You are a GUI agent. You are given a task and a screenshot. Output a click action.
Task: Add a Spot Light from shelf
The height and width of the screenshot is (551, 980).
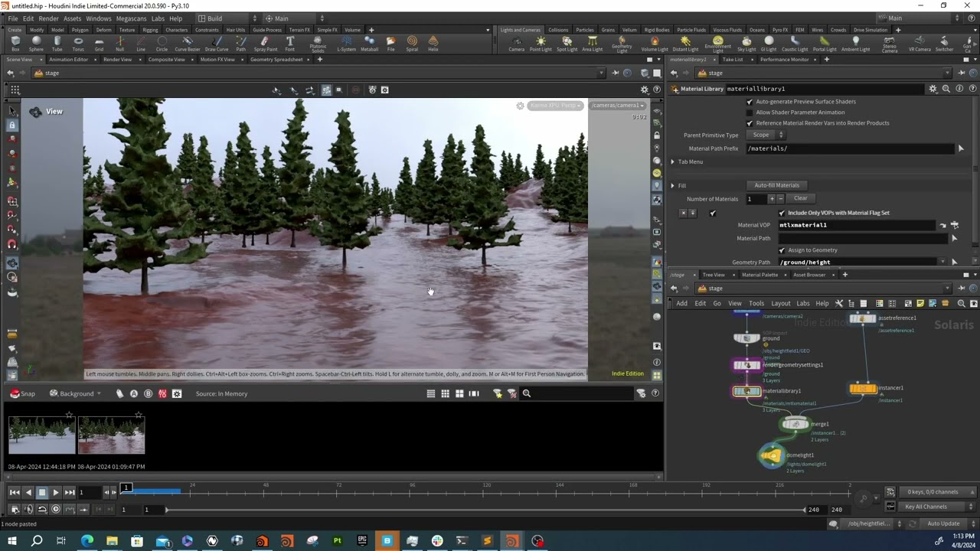567,44
